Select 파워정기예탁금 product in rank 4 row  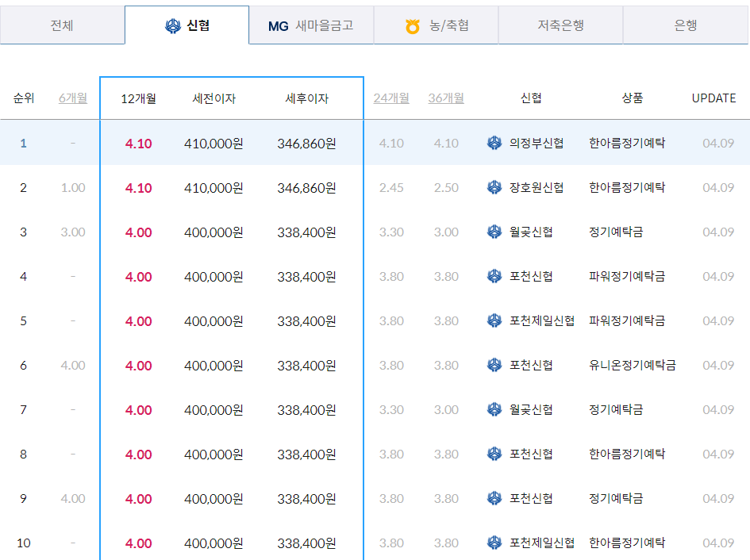[x=627, y=276]
